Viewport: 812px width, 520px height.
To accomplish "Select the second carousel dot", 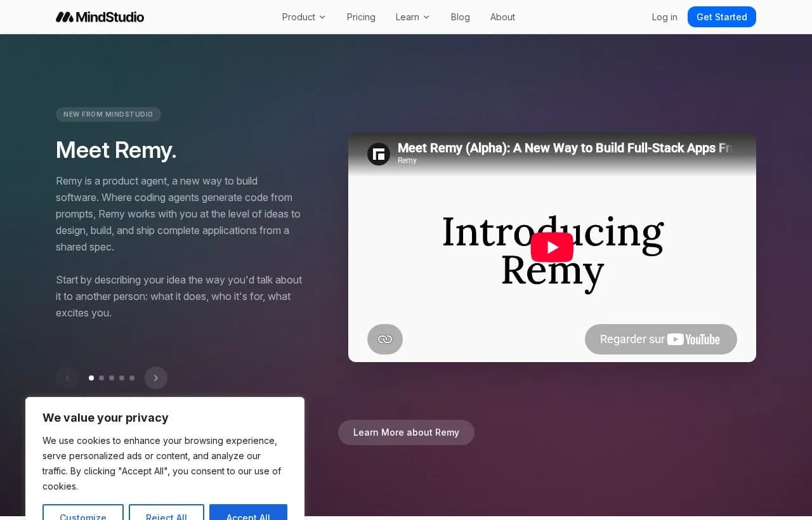I will click(x=101, y=378).
